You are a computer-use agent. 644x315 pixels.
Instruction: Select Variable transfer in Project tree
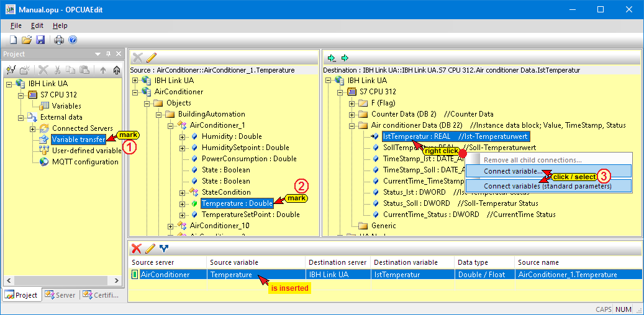click(78, 140)
